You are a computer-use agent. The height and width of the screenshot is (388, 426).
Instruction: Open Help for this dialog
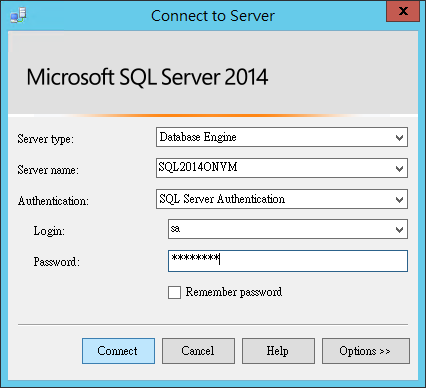278,351
